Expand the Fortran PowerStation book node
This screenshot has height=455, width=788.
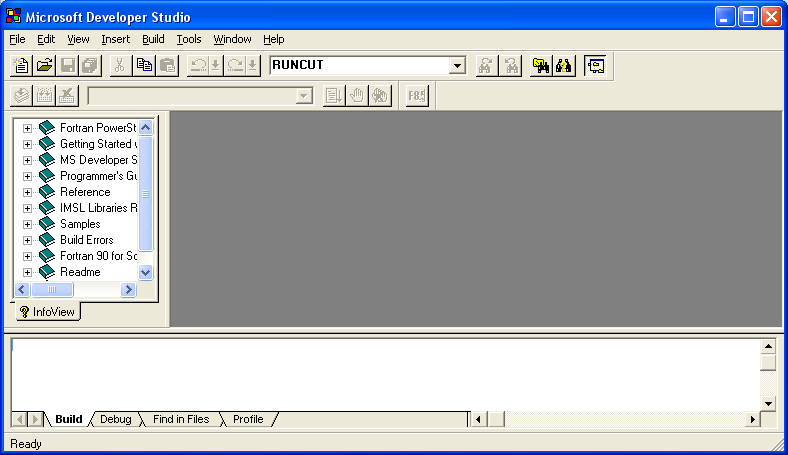click(27, 128)
